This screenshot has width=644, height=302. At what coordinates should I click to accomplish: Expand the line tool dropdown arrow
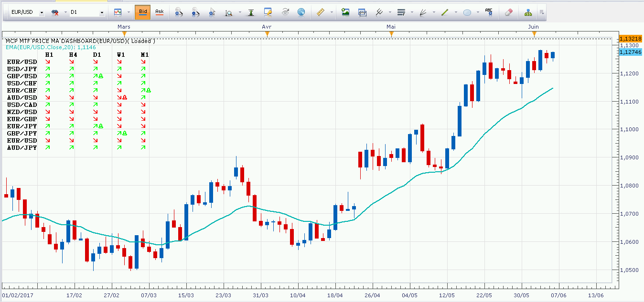click(x=456, y=12)
